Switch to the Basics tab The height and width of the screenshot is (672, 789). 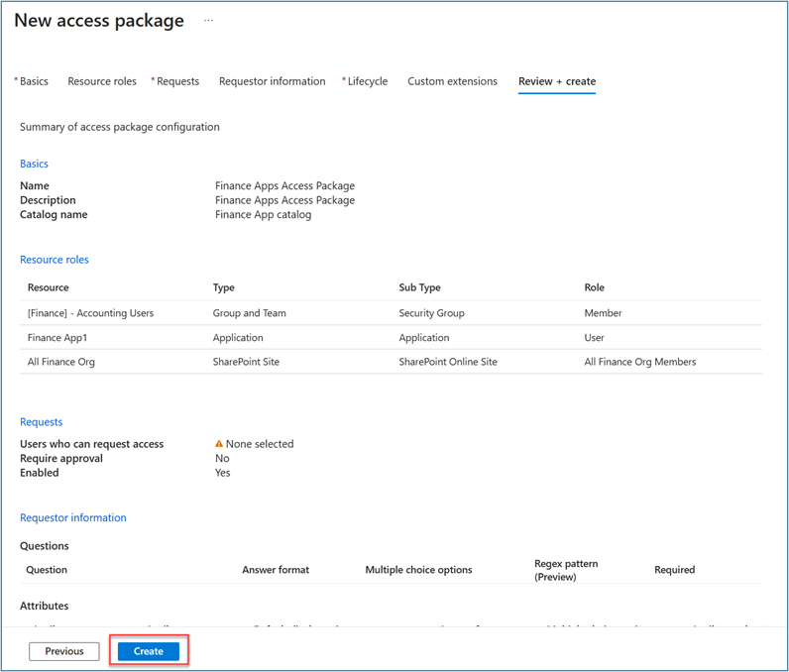click(34, 81)
